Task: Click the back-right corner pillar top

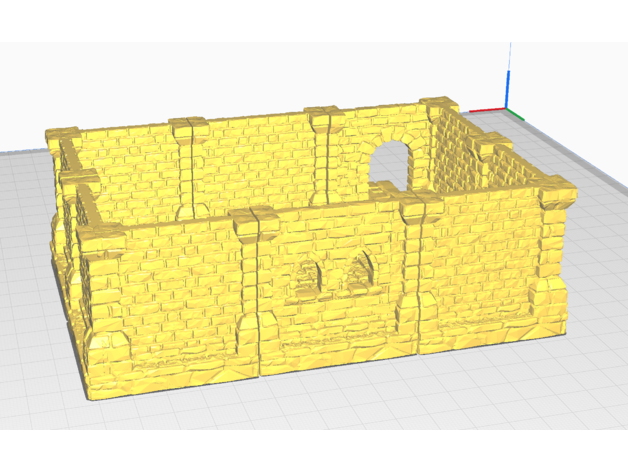Action: (x=438, y=105)
